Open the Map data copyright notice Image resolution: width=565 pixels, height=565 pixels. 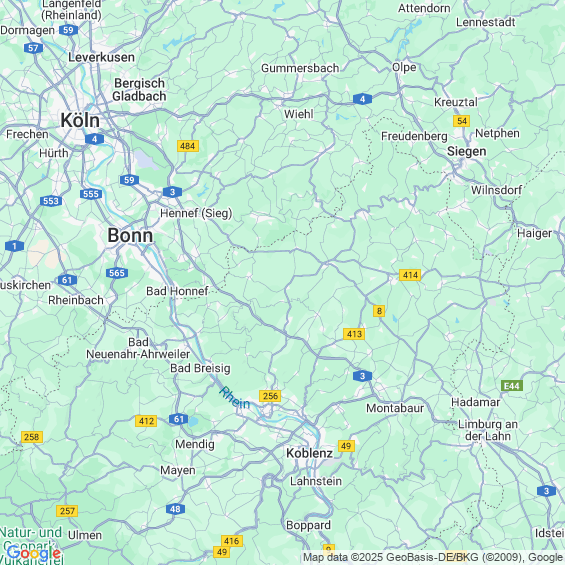pyautogui.click(x=433, y=557)
